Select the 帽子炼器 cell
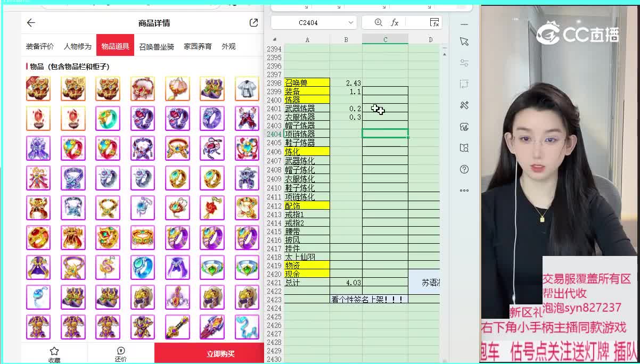The width and height of the screenshot is (640, 364). coord(307,125)
